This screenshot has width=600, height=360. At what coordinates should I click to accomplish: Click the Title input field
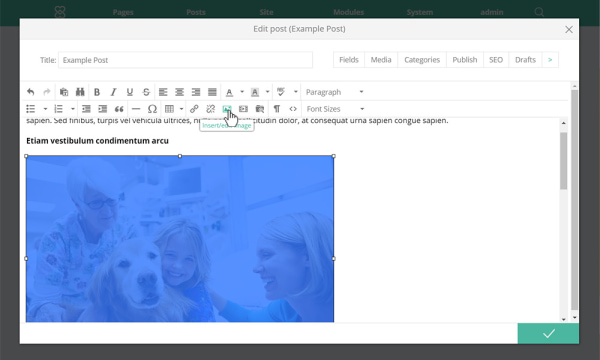pyautogui.click(x=186, y=60)
